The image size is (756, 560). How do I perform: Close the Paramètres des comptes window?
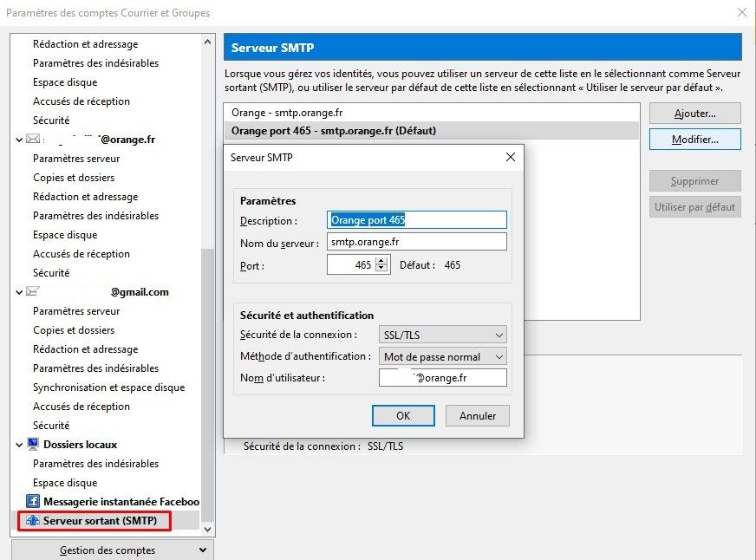click(x=742, y=12)
